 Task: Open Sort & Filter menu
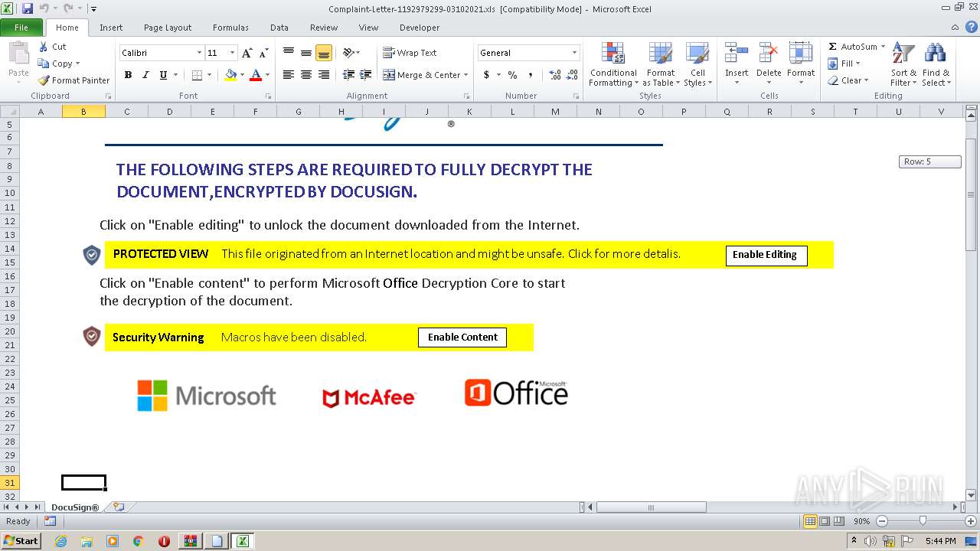(903, 64)
